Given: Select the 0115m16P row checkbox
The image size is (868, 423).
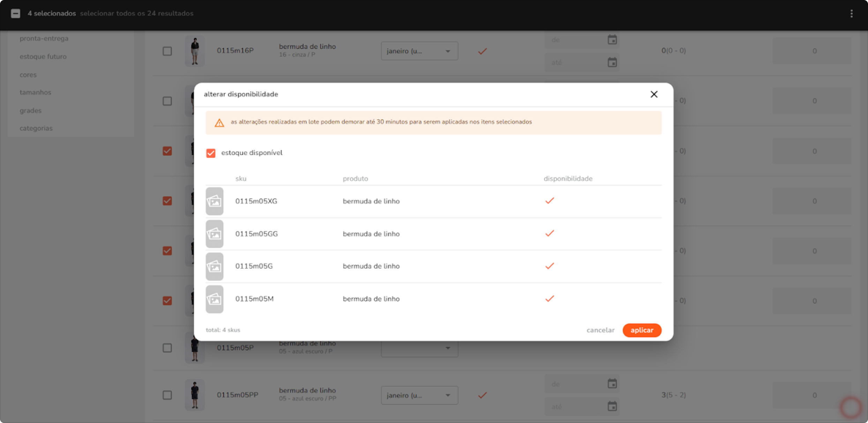Looking at the screenshot, I should click(x=167, y=51).
